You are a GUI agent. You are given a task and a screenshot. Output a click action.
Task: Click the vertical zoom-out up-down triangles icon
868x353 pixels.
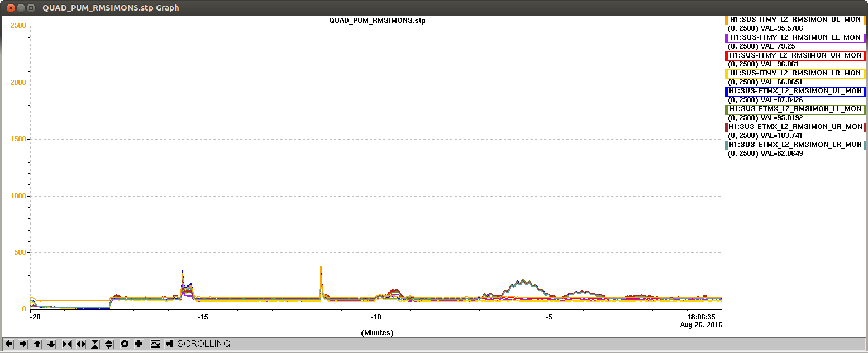109,344
